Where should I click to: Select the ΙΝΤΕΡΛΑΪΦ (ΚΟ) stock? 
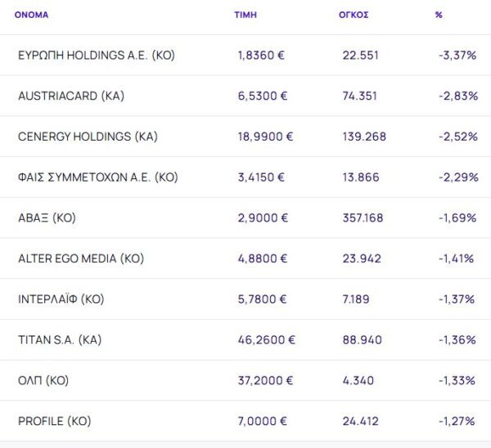pyautogui.click(x=61, y=299)
